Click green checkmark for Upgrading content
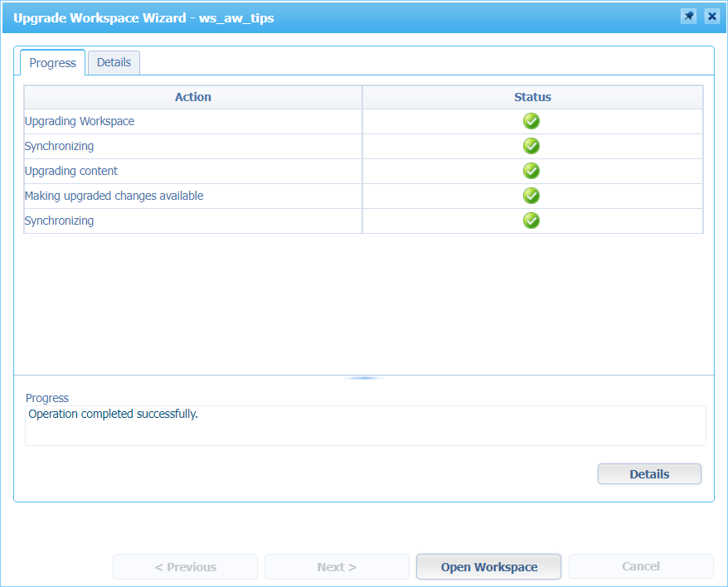Image resolution: width=728 pixels, height=587 pixels. (531, 172)
